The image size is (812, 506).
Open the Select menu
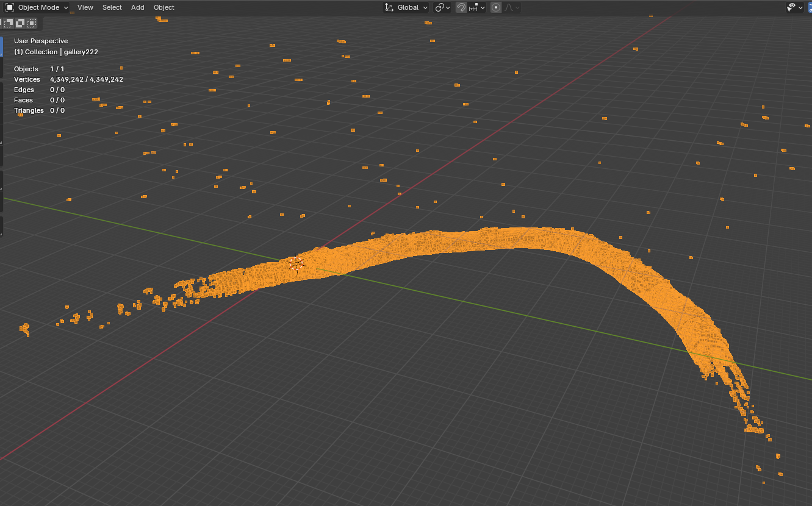[x=112, y=7]
